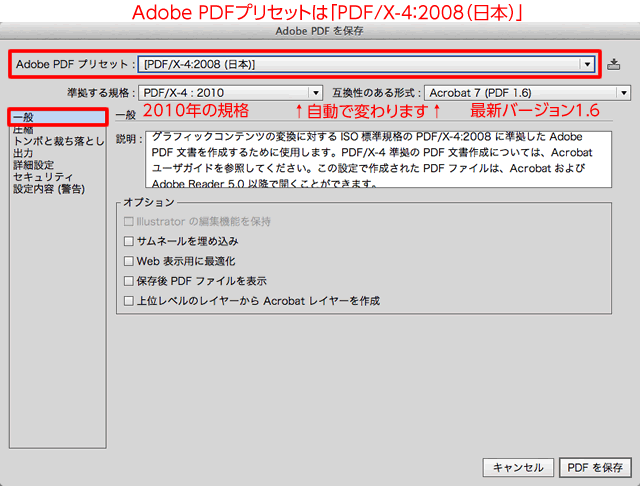Click the キャンセル button
The height and width of the screenshot is (486, 640).
pyautogui.click(x=518, y=468)
